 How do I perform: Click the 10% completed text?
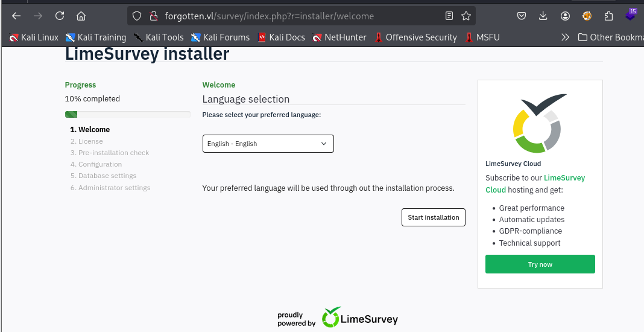pyautogui.click(x=92, y=99)
